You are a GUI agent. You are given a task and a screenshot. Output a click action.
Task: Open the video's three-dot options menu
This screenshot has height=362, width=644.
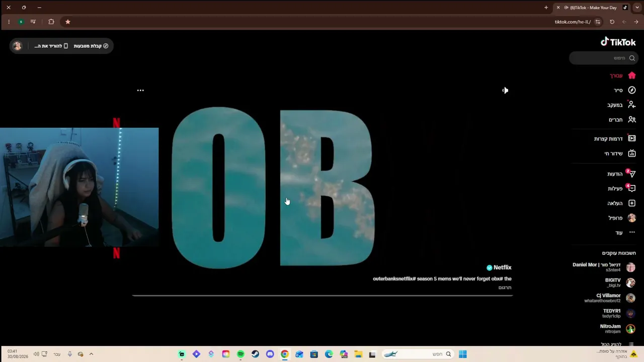click(140, 90)
